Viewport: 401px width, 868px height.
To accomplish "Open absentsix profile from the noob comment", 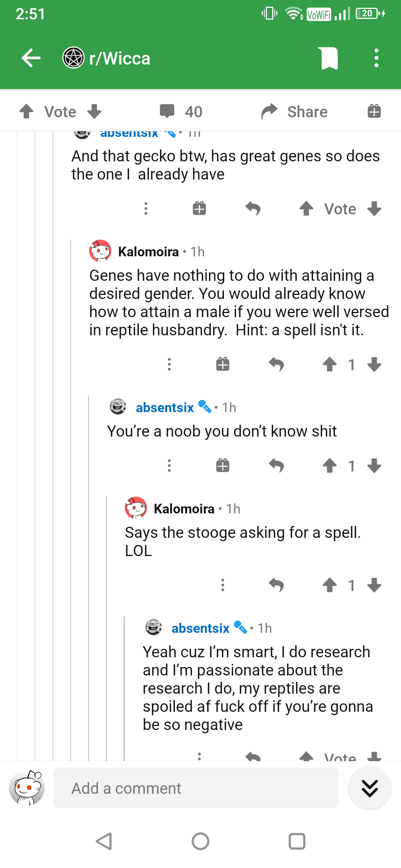I will (x=165, y=407).
